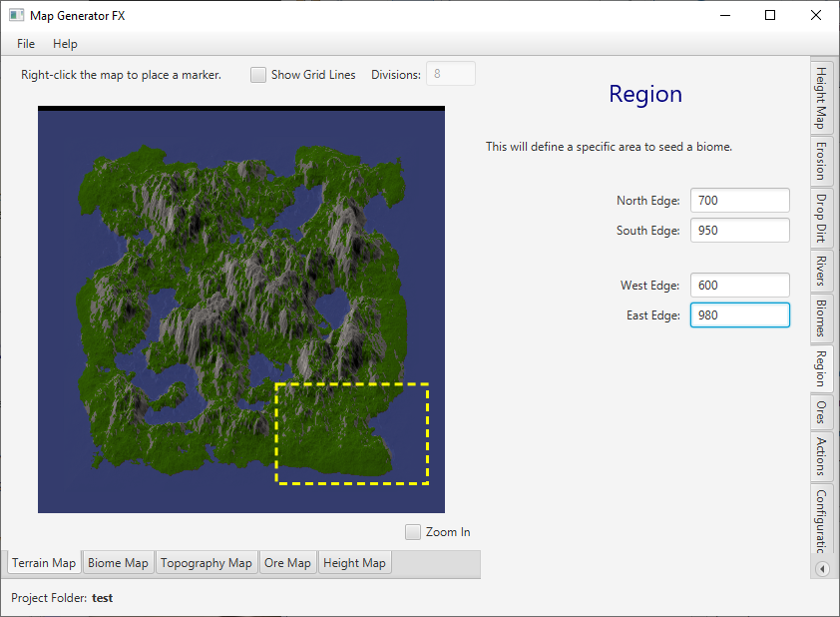Click the North Edge input field
This screenshot has width=840, height=617.
(739, 201)
